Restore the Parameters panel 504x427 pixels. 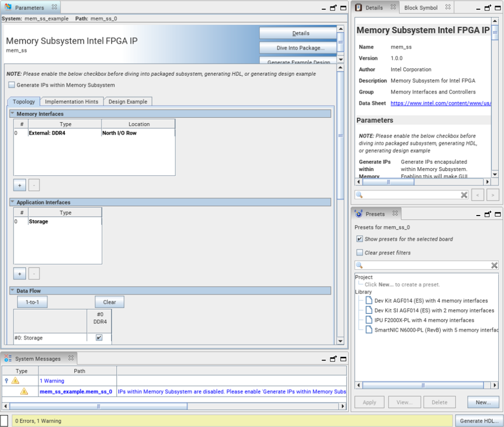tap(334, 8)
